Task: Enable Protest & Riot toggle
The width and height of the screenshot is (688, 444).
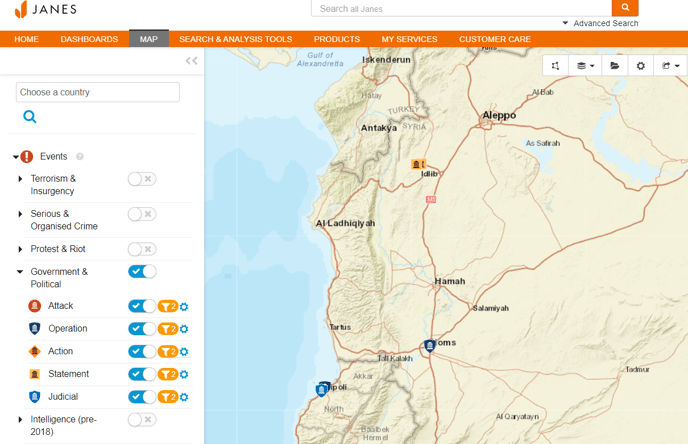Action: tap(142, 249)
